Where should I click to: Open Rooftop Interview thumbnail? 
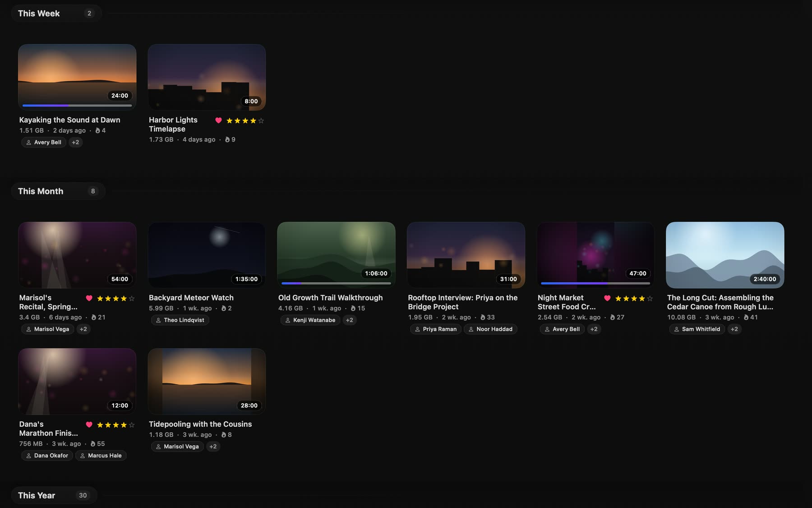coord(466,255)
